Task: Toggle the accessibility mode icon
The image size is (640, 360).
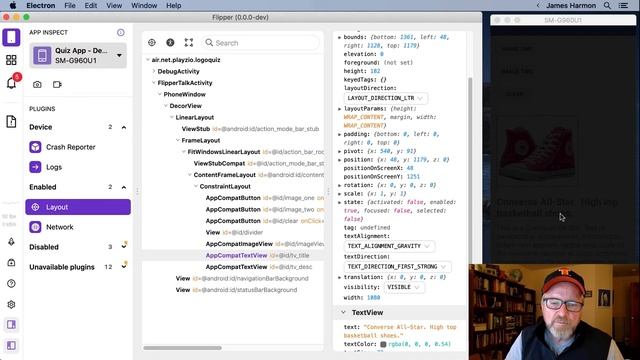Action: tap(170, 42)
